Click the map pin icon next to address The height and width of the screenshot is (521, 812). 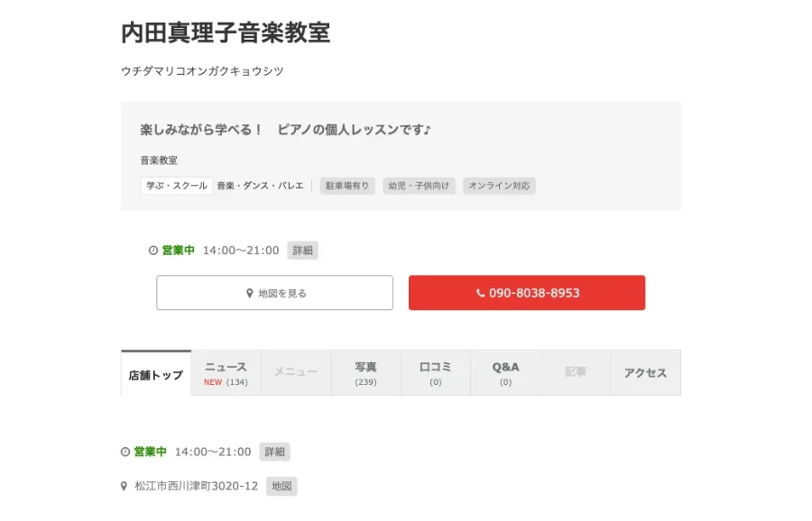click(124, 486)
